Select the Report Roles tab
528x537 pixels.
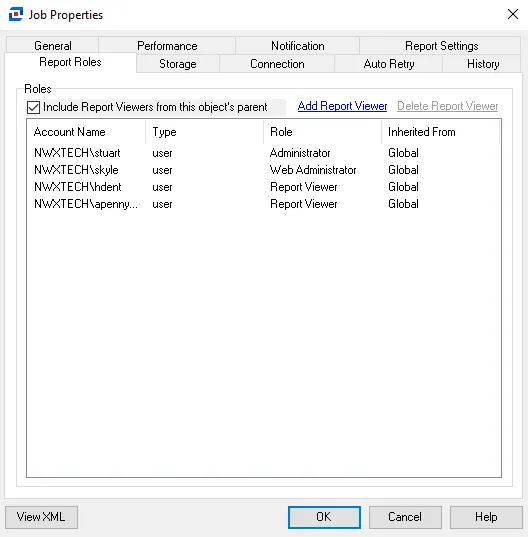coord(70,62)
